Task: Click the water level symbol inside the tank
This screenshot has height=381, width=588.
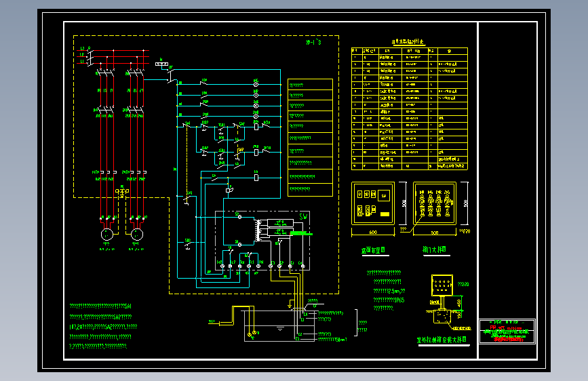Action: (280, 329)
